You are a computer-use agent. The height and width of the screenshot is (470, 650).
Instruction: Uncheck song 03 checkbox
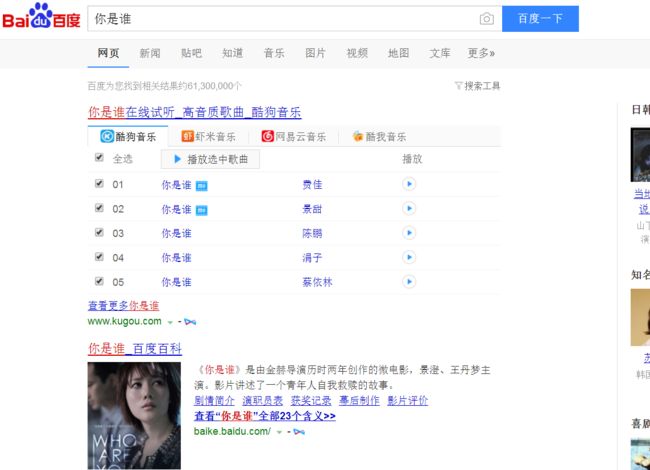click(99, 232)
